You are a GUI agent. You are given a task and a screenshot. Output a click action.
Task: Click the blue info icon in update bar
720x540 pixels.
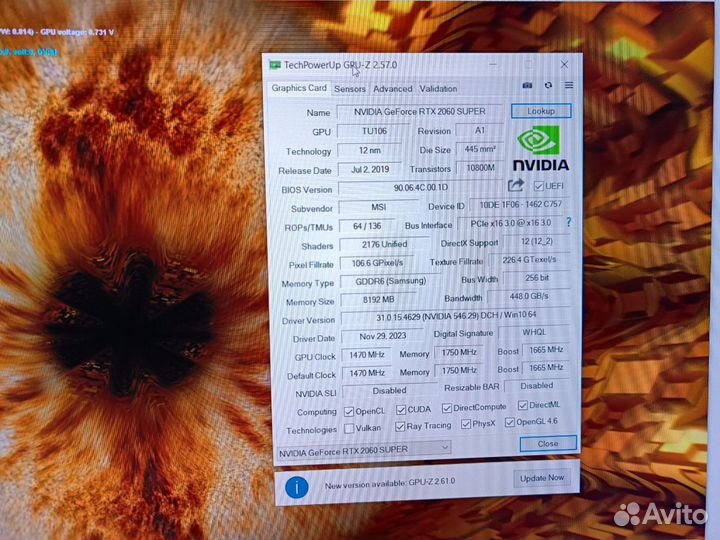pyautogui.click(x=297, y=487)
